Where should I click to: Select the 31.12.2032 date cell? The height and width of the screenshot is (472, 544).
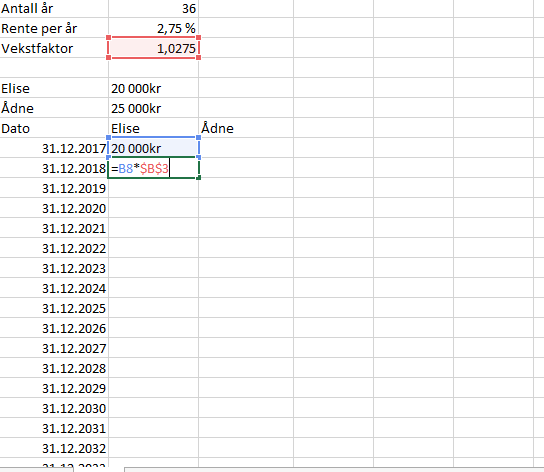[x=54, y=448]
